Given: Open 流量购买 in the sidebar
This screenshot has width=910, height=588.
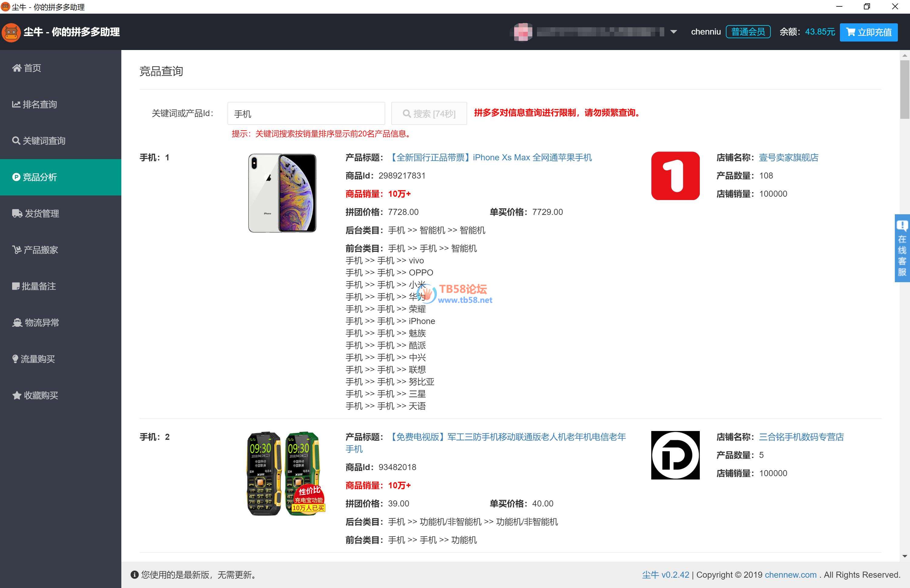Looking at the screenshot, I should (x=60, y=359).
